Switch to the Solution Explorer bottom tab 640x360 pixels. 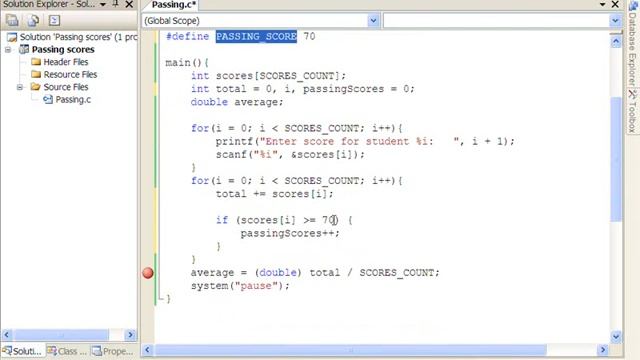(x=22, y=351)
